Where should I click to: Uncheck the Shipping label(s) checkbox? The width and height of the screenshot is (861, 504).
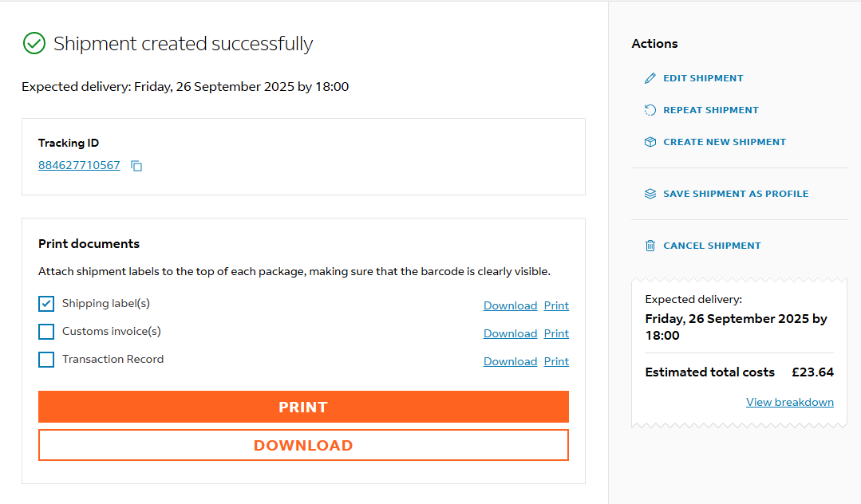46,304
